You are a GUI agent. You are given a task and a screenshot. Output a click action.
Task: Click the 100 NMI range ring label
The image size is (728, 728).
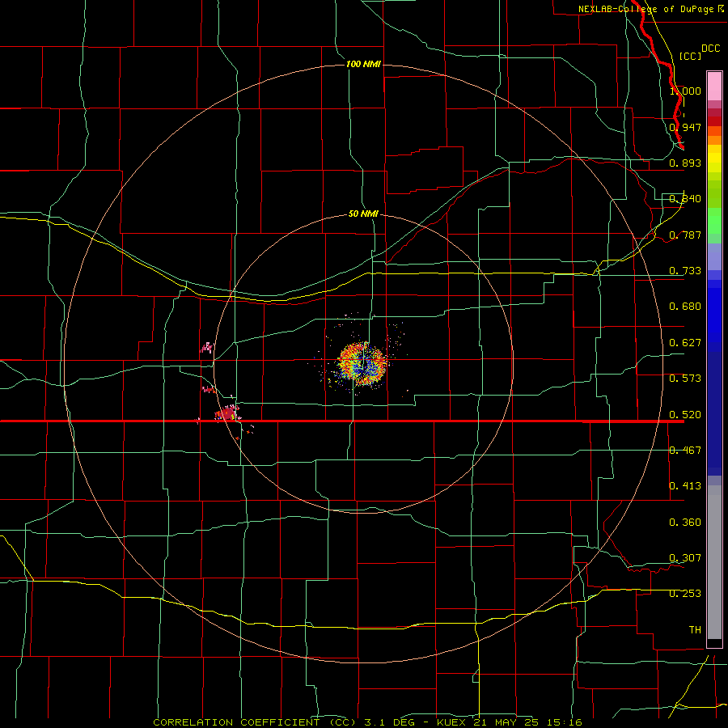[x=363, y=64]
